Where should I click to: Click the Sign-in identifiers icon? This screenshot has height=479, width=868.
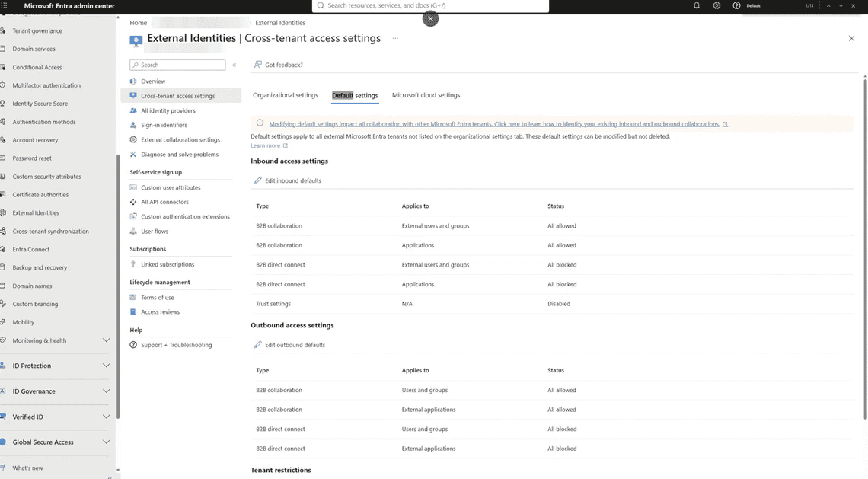click(133, 125)
